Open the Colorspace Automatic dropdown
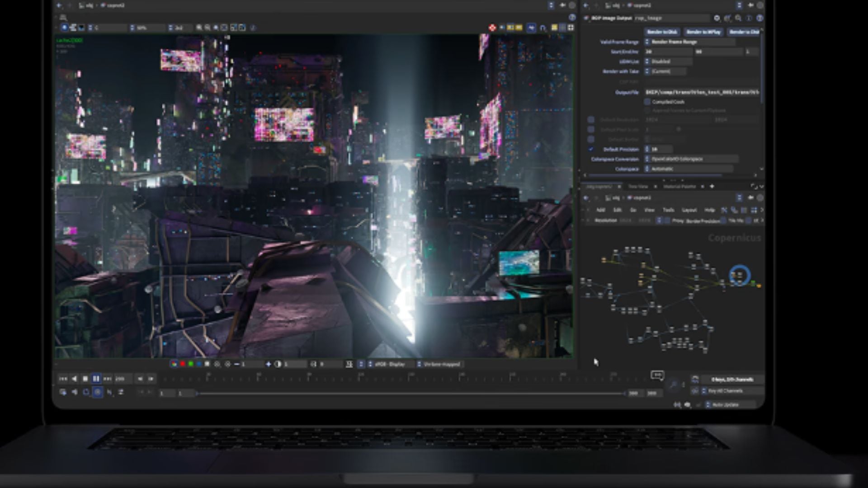The image size is (868, 488). [x=689, y=169]
